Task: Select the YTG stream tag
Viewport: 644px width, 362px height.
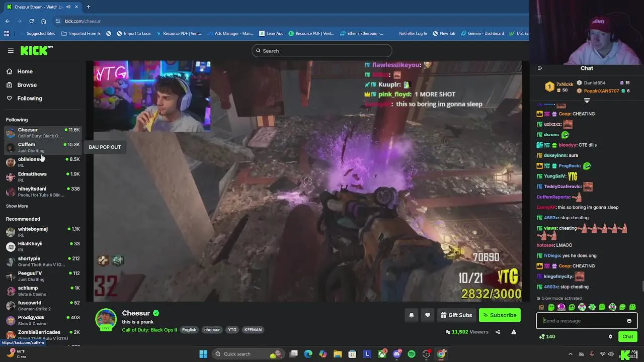Action: [232, 330]
